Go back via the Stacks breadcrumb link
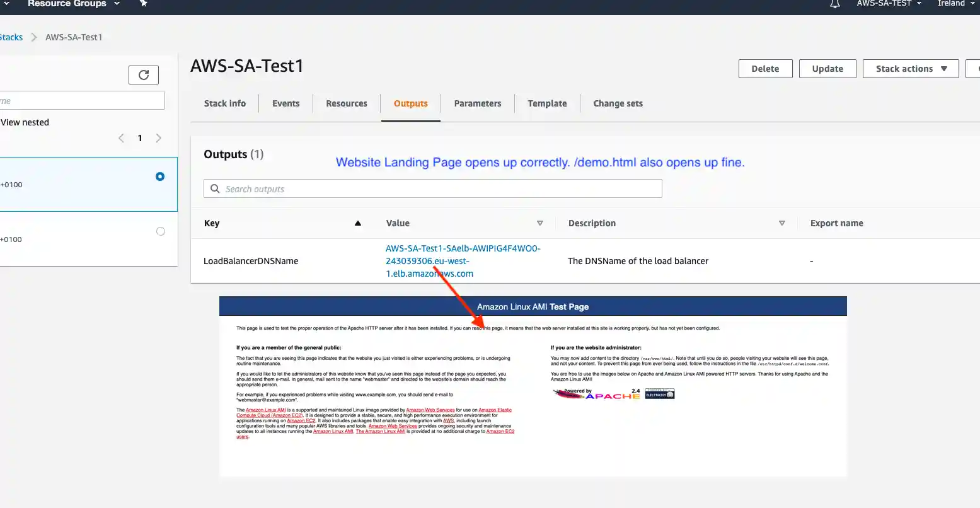 (11, 37)
